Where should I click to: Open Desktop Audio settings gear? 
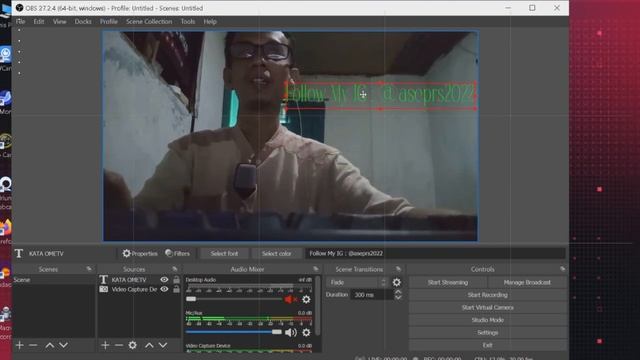pos(306,300)
